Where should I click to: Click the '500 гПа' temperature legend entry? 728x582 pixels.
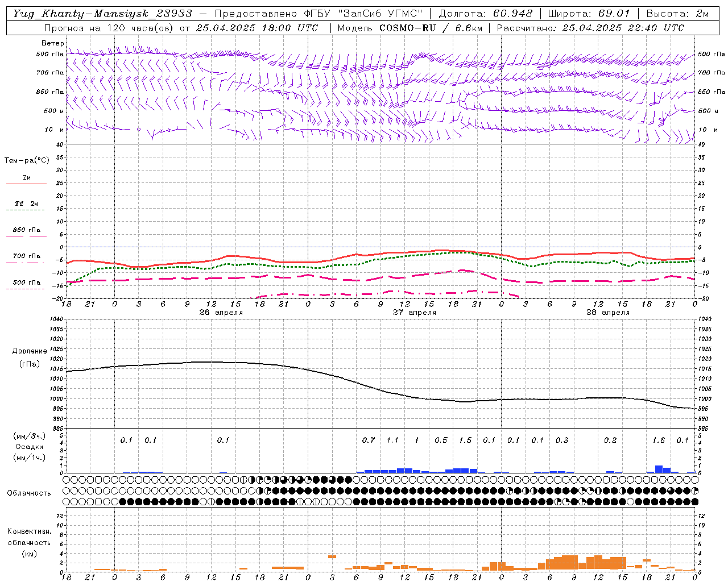click(27, 282)
